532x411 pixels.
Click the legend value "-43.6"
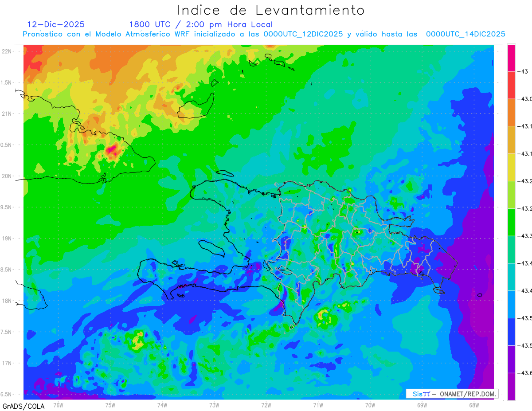pos(525,373)
